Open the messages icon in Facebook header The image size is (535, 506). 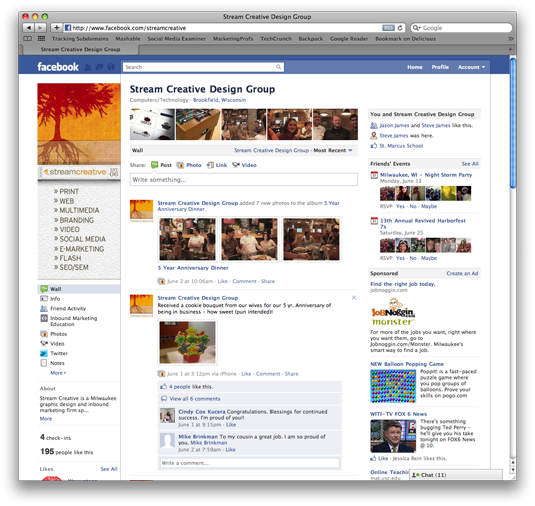click(x=99, y=67)
